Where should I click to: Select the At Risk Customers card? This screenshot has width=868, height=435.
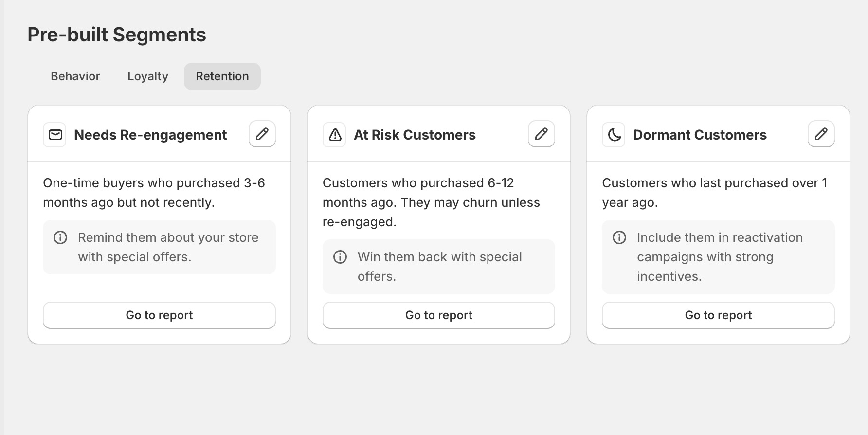point(438,202)
